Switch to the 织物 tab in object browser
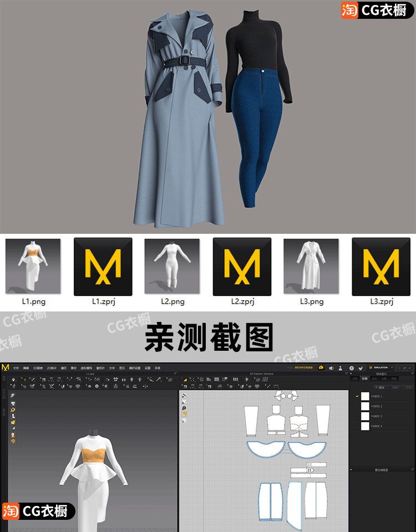 (x=364, y=378)
